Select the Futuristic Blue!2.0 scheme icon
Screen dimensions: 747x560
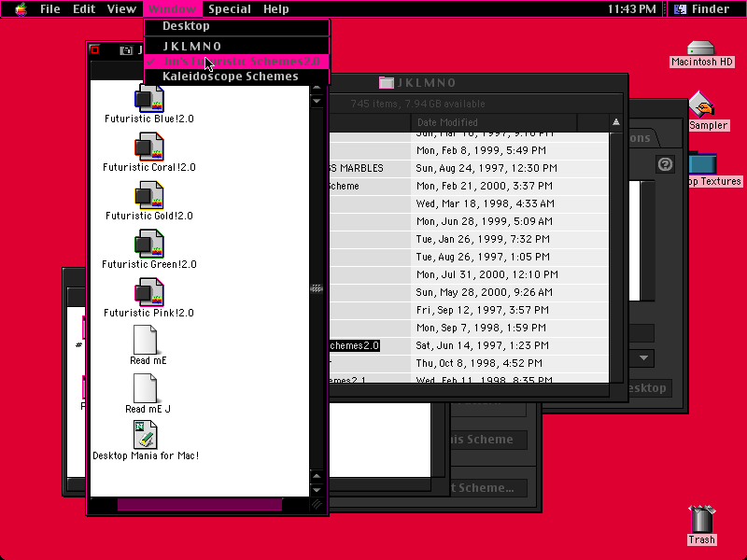[x=149, y=99]
